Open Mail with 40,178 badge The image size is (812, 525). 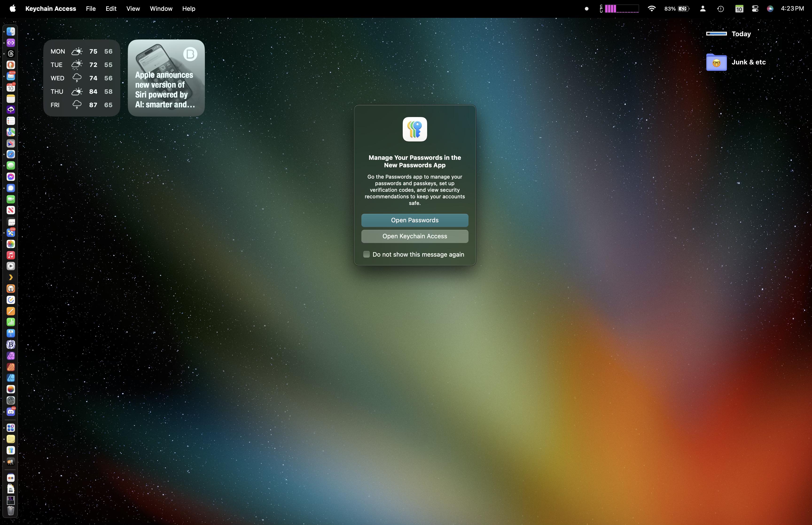[11, 76]
